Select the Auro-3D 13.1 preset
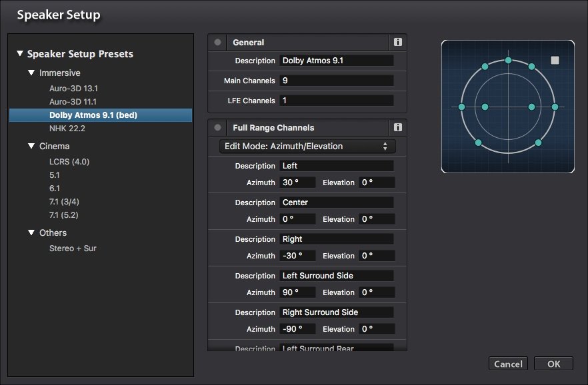588x385 pixels. click(x=73, y=88)
